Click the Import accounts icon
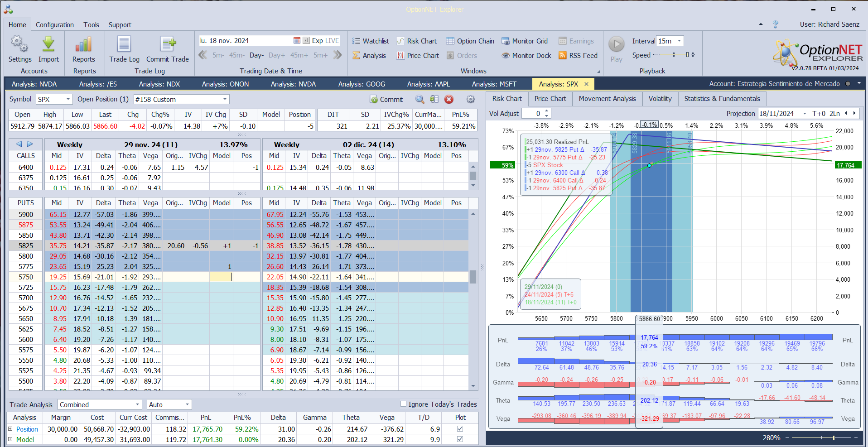The image size is (868, 447). click(x=48, y=44)
